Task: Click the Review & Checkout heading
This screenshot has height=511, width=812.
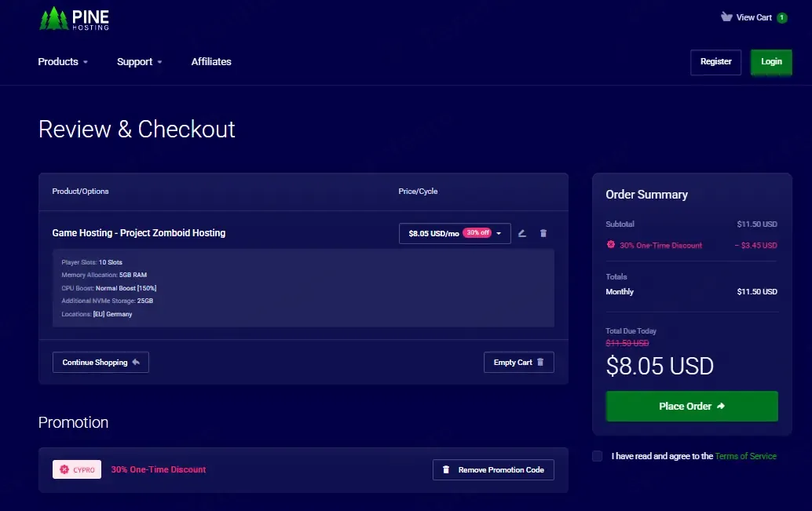Action: click(x=137, y=129)
